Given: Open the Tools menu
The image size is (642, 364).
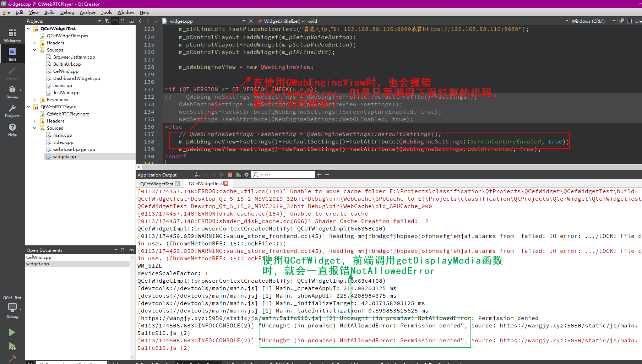Looking at the screenshot, I should (x=106, y=12).
